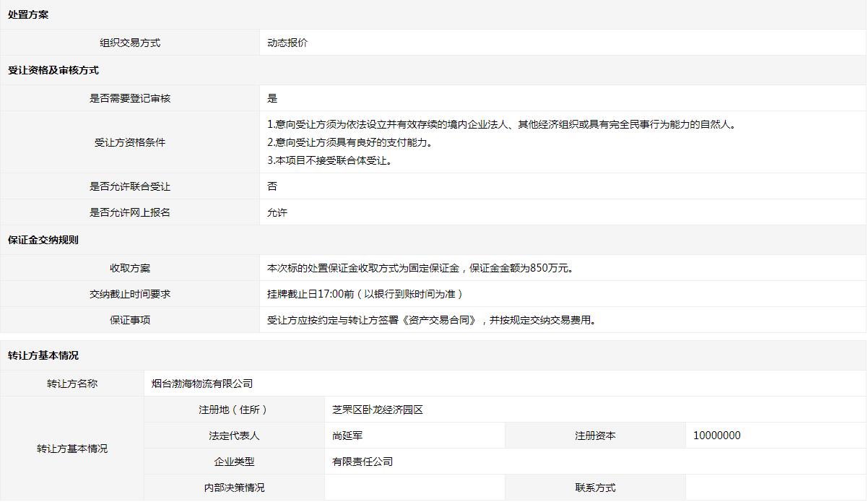
Task: Click the 保证金交纳规则 section header
Action: pyautogui.click(x=43, y=240)
